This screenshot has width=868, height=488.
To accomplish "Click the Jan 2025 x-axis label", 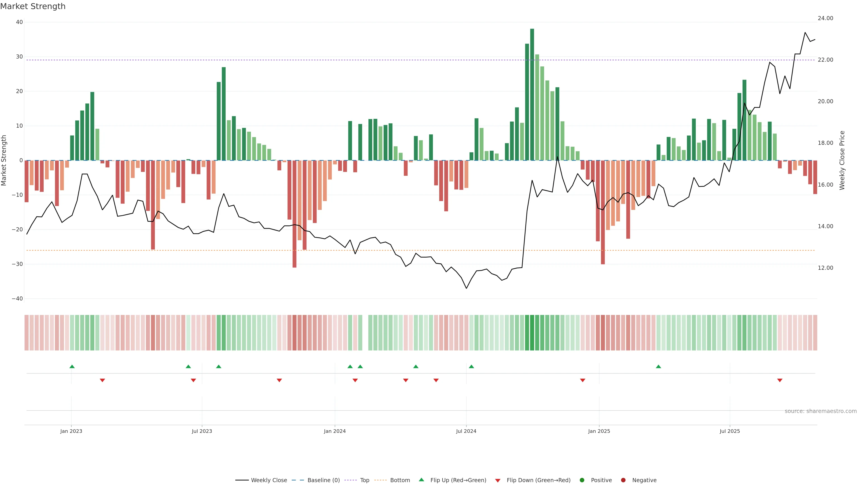I will (x=599, y=431).
